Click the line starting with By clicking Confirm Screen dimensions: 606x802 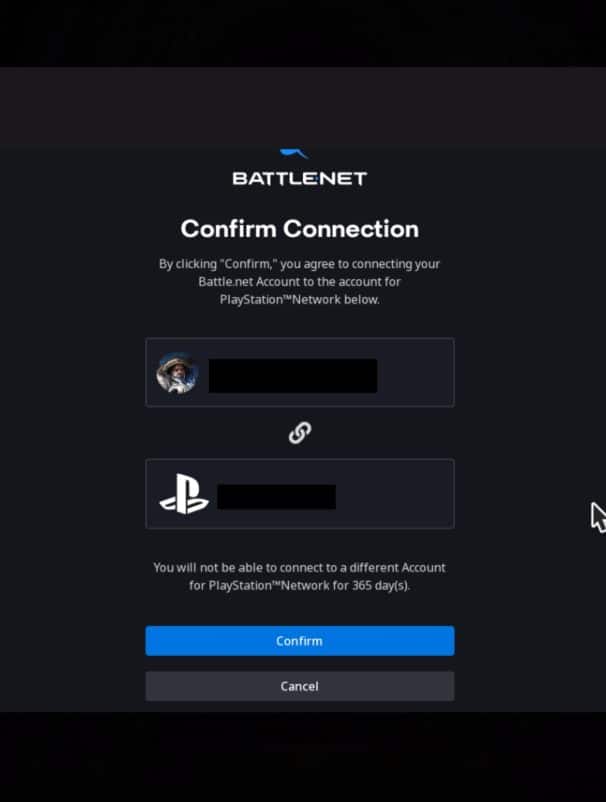tap(300, 264)
